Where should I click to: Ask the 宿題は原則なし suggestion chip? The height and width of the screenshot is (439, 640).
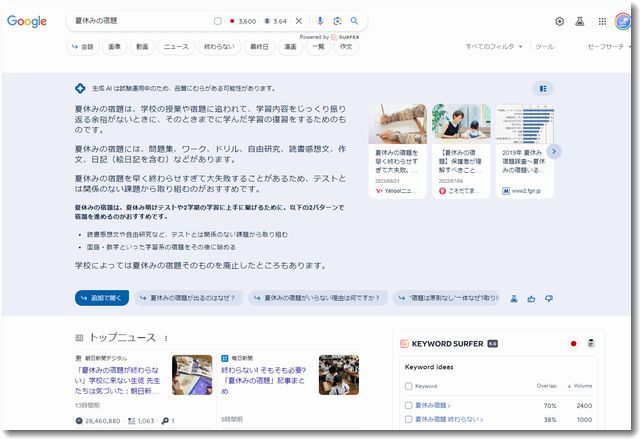447,298
